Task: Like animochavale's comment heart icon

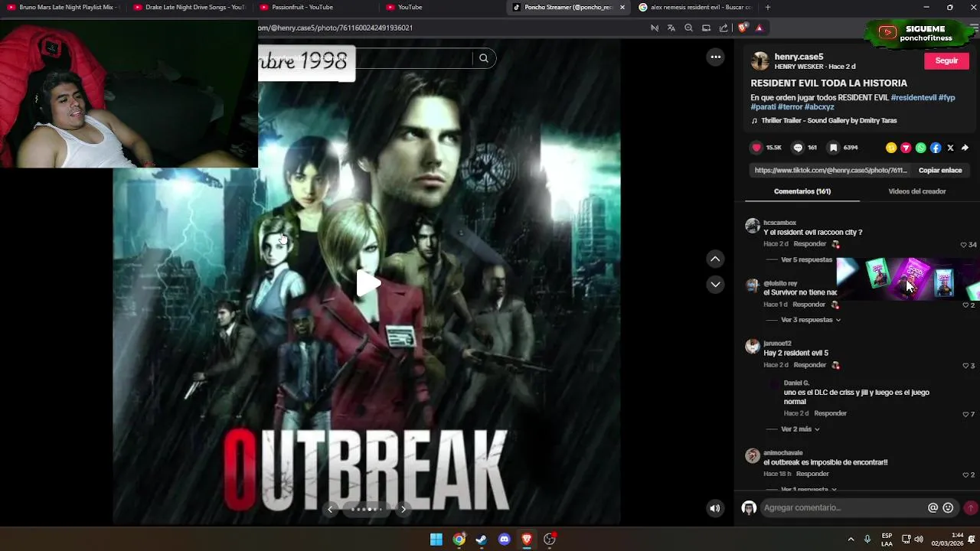Action: tap(965, 475)
